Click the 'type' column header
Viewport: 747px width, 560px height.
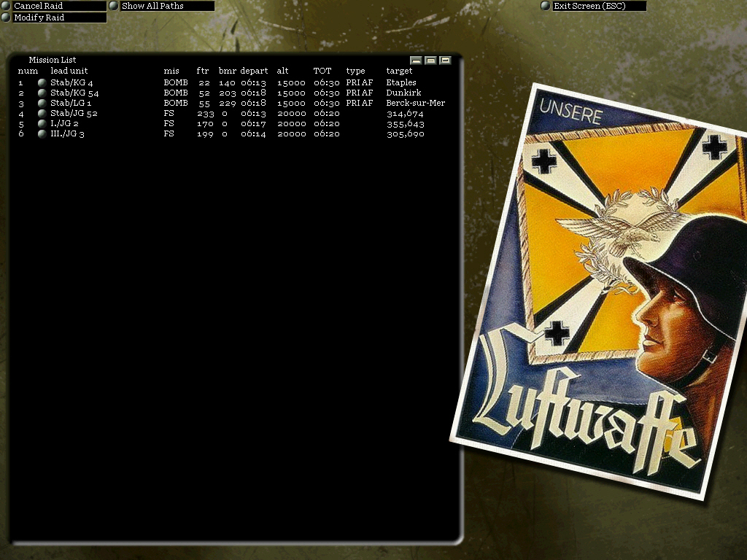355,71
